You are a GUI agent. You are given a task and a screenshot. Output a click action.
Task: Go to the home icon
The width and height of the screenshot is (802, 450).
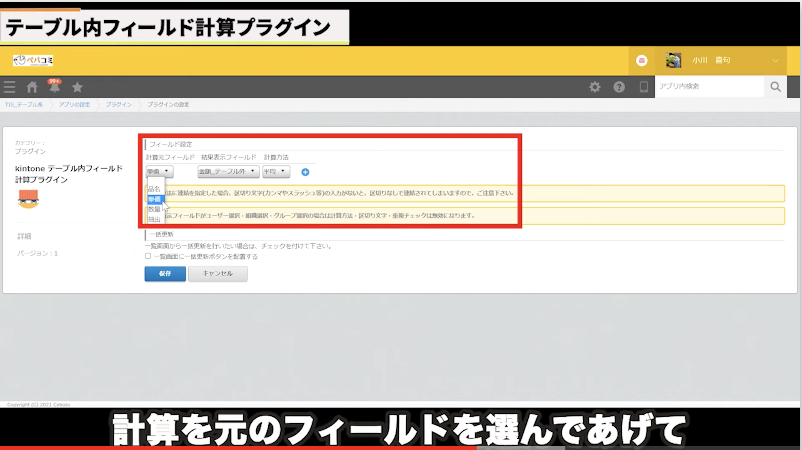(32, 87)
